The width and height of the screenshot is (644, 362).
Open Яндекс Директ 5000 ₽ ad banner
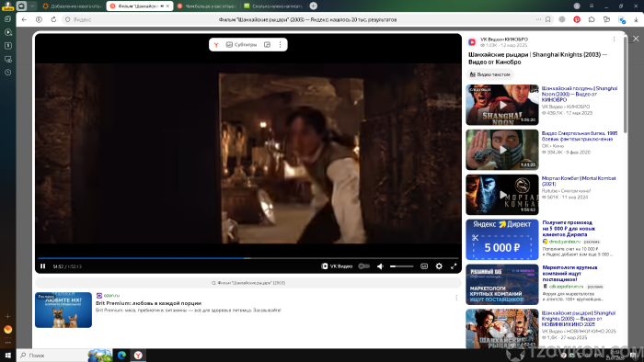point(502,240)
